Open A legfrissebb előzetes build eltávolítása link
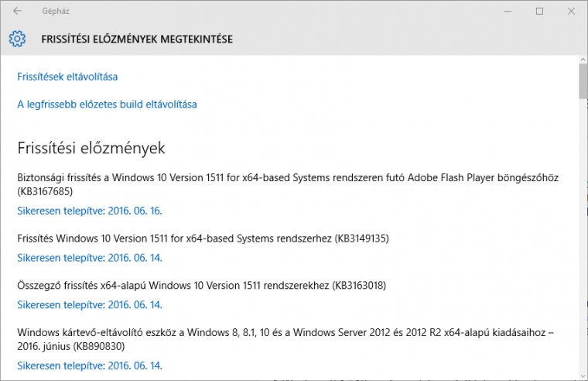 [x=107, y=105]
